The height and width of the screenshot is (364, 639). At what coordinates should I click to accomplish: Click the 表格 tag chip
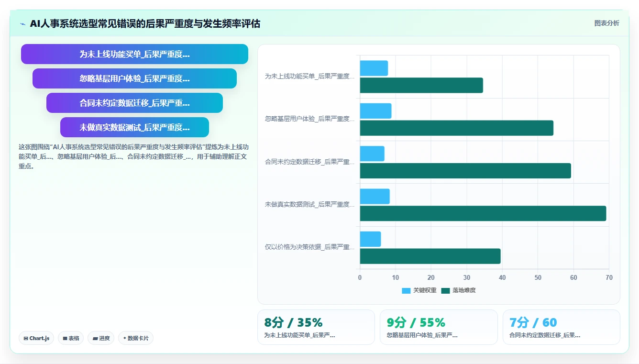71,338
